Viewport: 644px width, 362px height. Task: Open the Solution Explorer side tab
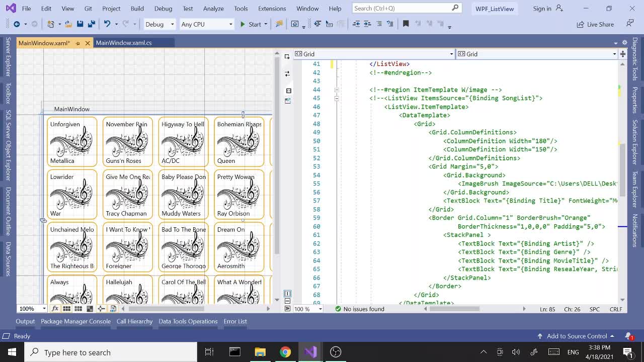click(635, 142)
